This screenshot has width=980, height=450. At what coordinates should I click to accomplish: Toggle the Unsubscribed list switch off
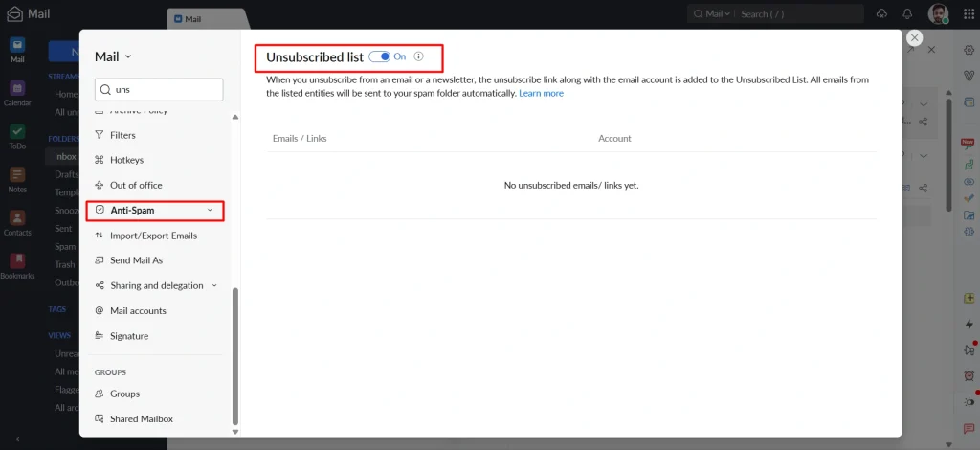coord(379,57)
